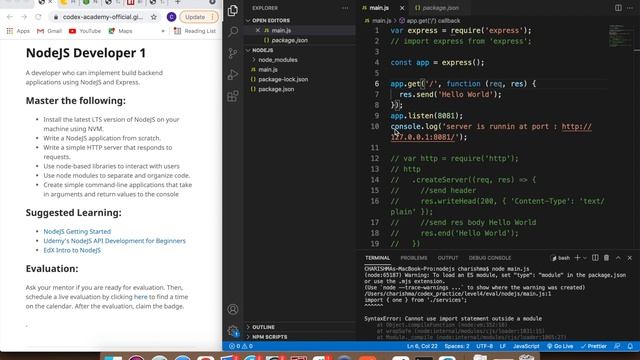Change file encoding UTF-8

point(484,346)
